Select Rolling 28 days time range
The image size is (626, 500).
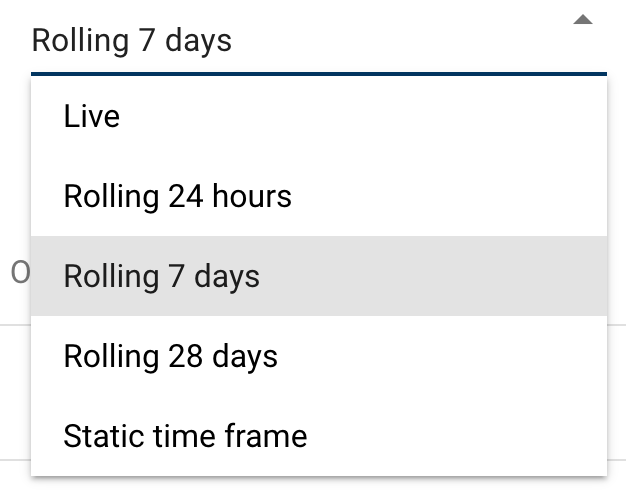coord(171,356)
